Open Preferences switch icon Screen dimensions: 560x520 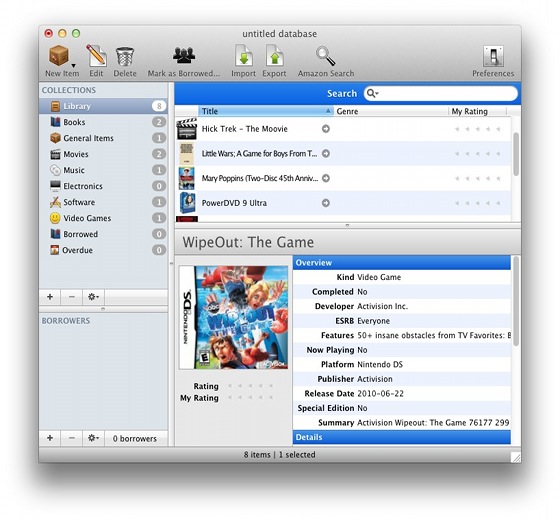pyautogui.click(x=493, y=56)
